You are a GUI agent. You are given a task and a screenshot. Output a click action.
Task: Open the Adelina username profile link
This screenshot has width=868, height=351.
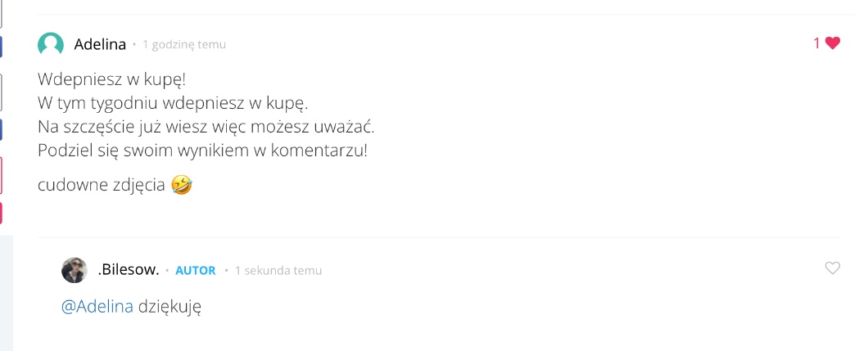point(100,44)
